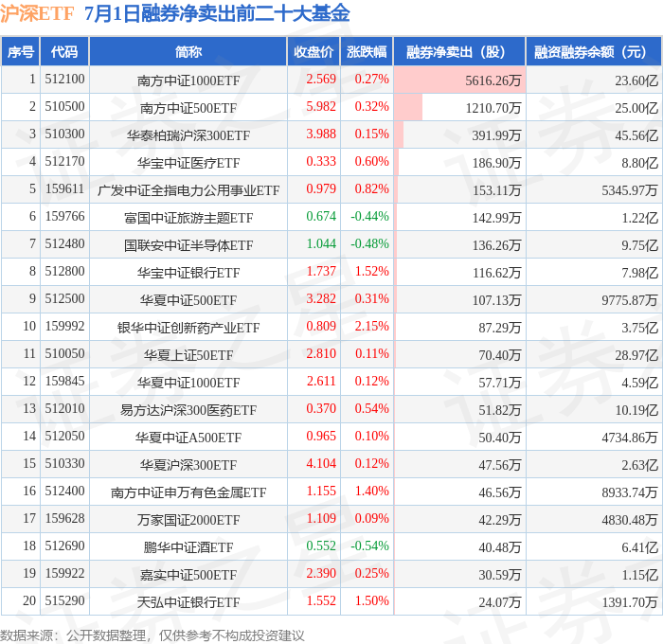The width and height of the screenshot is (663, 644).
Task: Select fund name 南方中证500ETF
Action: 188,108
